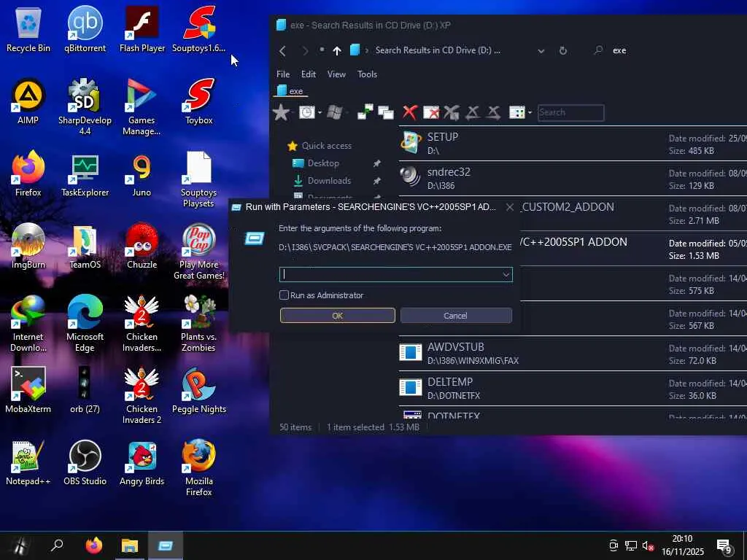Select the MobaXterm desktop icon
This screenshot has width=747, height=560.
click(28, 390)
